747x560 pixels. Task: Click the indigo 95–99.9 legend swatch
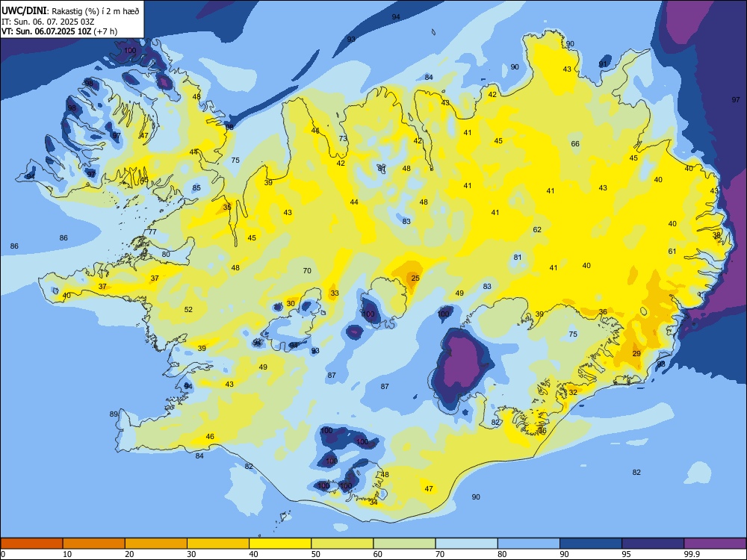653,544
